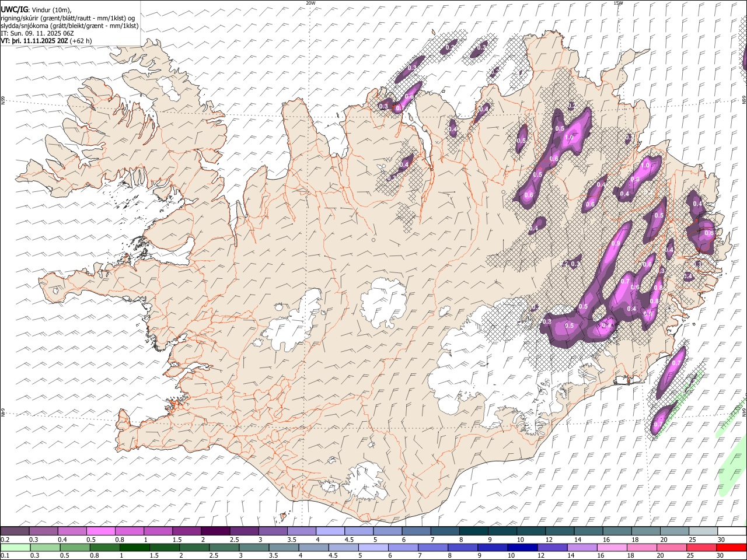Pick upper legend swatch starting at 0.8
The image size is (747, 560).
click(130, 531)
